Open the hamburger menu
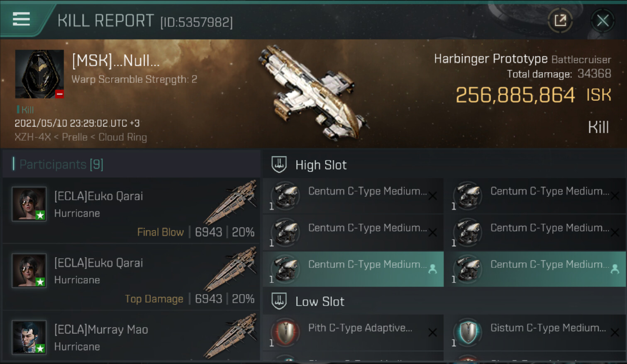Screen dimensions: 627x364 (x=21, y=19)
